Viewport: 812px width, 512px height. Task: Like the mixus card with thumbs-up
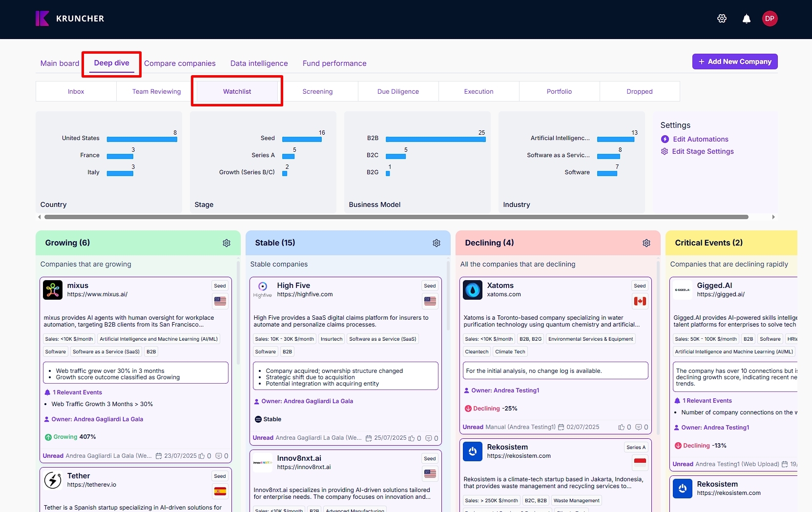tap(202, 456)
